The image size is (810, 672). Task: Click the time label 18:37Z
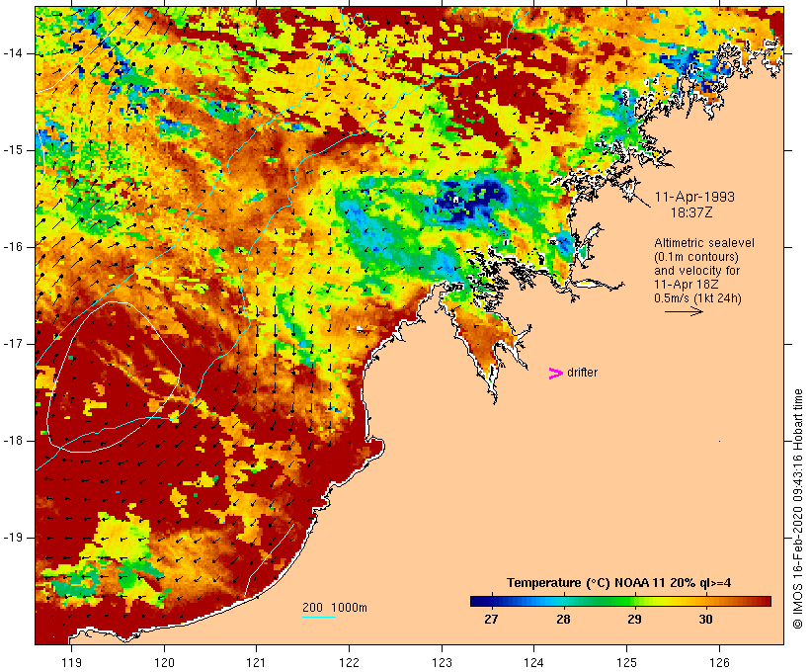(691, 212)
